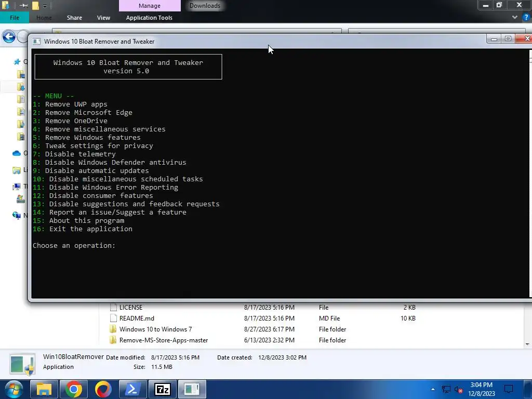The width and height of the screenshot is (532, 399).
Task: Select the Remove-MS-Store-Apps-master folder
Action: point(164,340)
